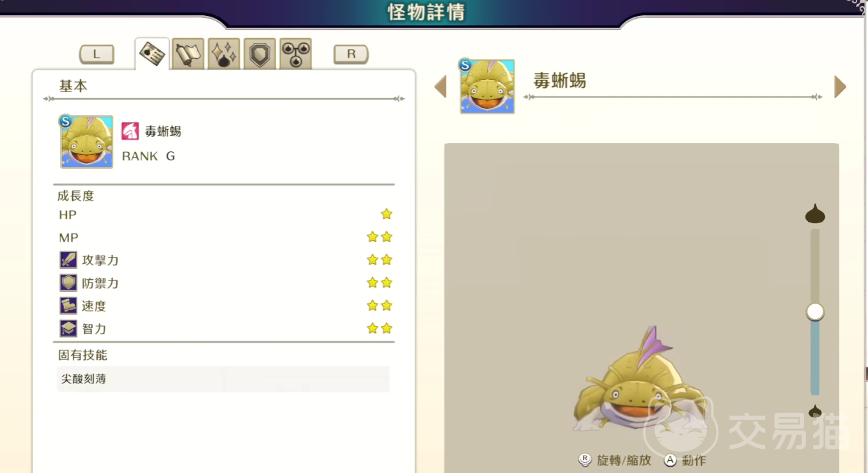The height and width of the screenshot is (473, 868).
Task: Go to previous monster with left arrow
Action: tap(440, 87)
